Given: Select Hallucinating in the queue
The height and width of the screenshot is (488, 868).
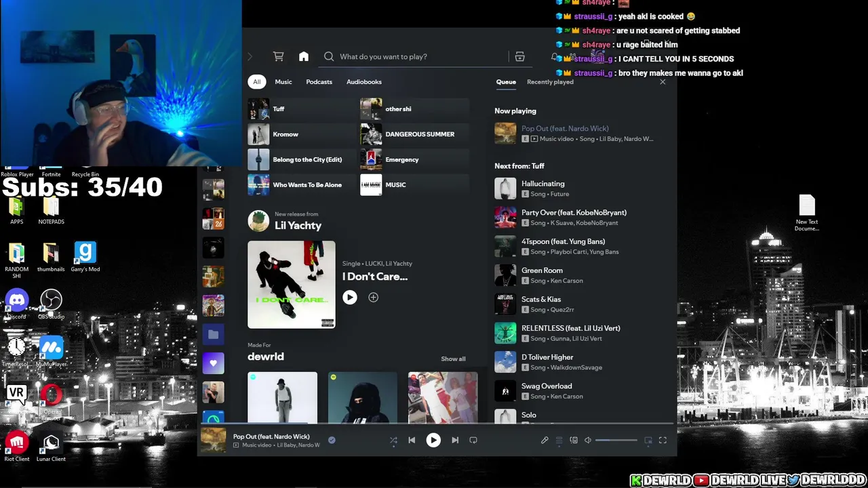Looking at the screenshot, I should [583, 188].
